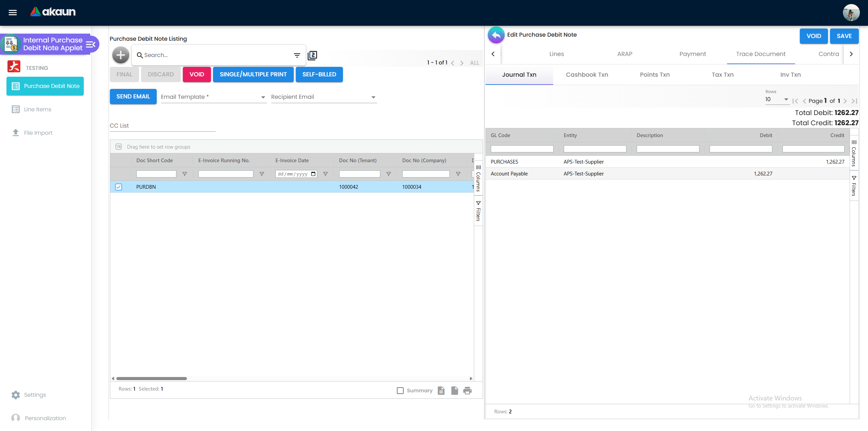This screenshot has width=868, height=431.
Task: Click the SAVE button
Action: 844,36
